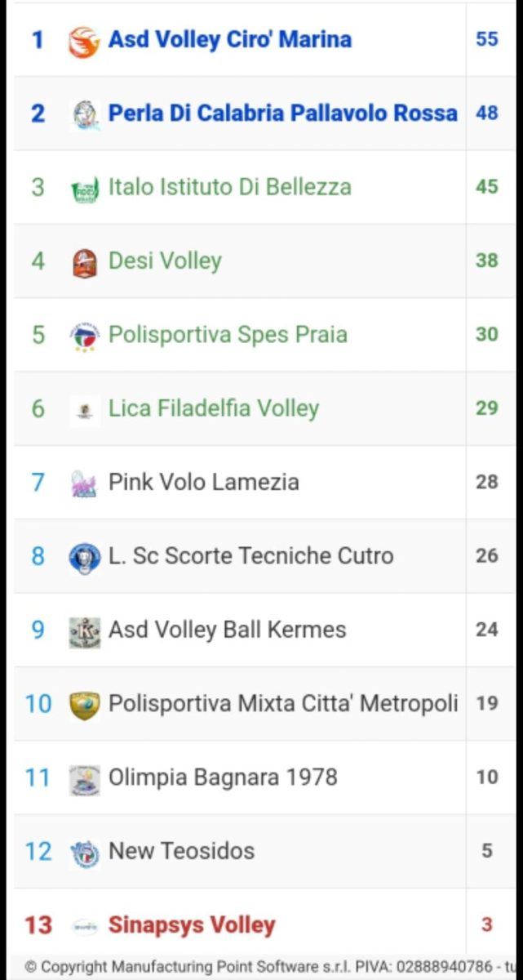Click Desi Volley team name

165,261
